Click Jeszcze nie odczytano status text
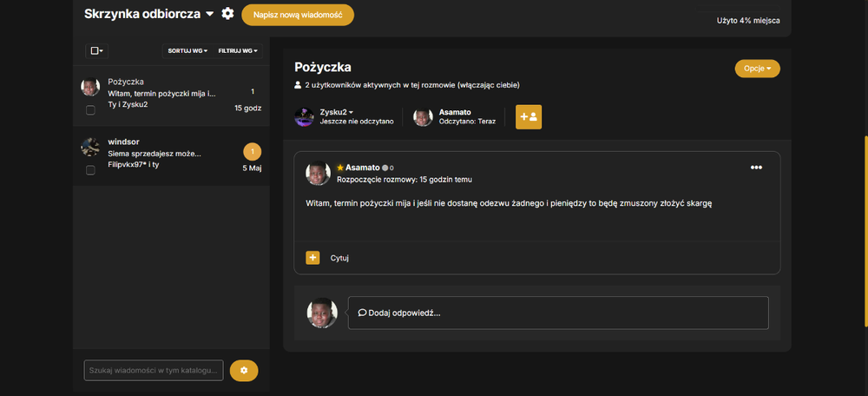 pyautogui.click(x=357, y=122)
